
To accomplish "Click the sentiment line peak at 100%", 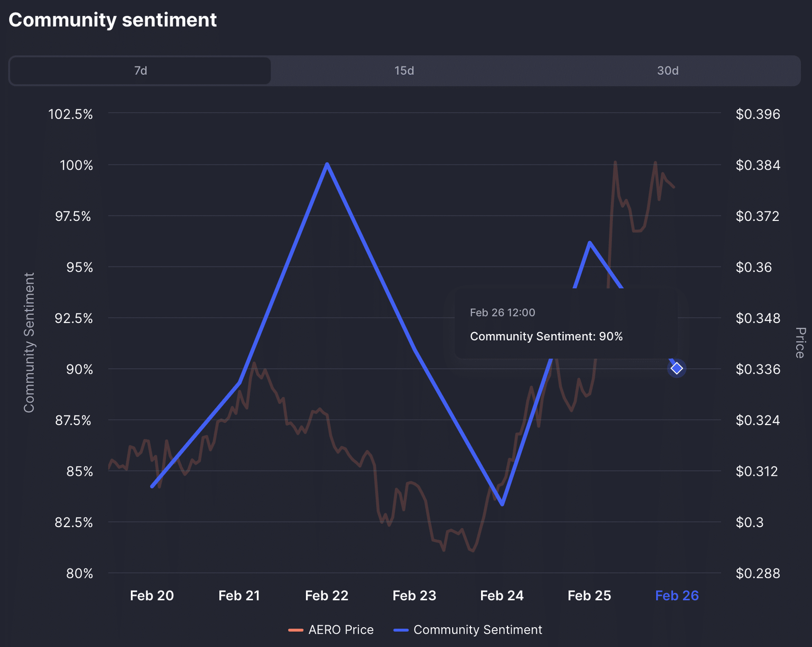I will (x=327, y=164).
